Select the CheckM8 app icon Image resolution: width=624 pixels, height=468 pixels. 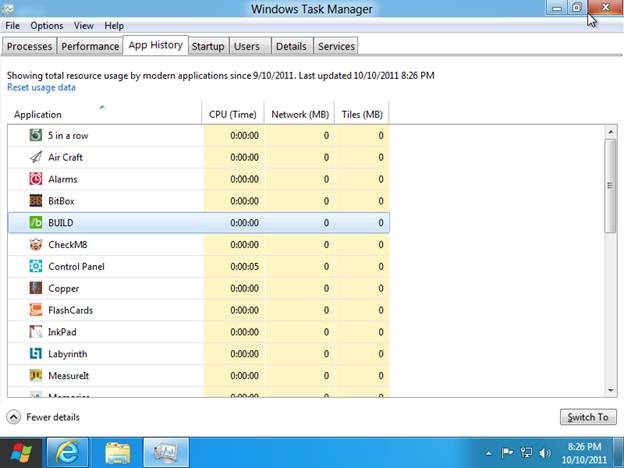(36, 245)
